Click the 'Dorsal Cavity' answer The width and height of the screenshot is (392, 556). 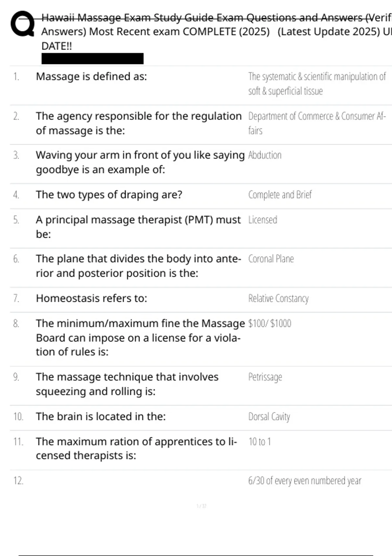269,417
